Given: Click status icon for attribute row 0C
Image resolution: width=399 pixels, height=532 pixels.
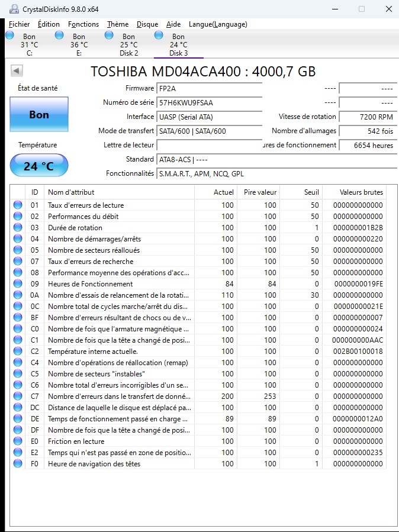Looking at the screenshot, I should (18, 306).
